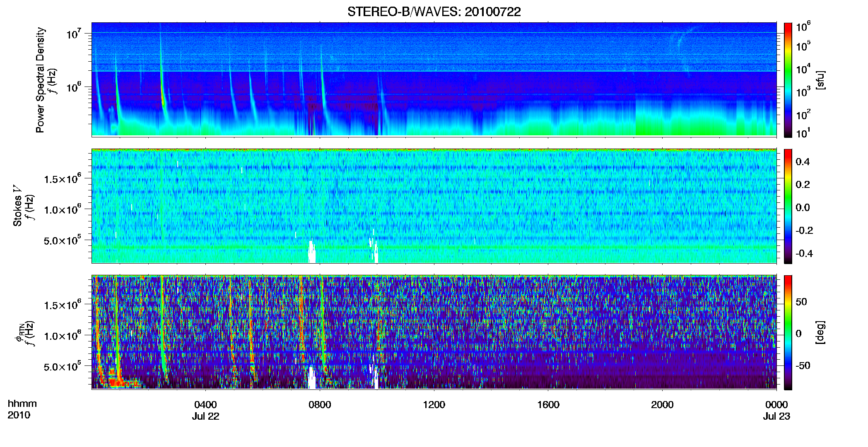Click the Jul 22 date label
Image resolution: width=868 pixels, height=447 pixels.
tap(205, 416)
